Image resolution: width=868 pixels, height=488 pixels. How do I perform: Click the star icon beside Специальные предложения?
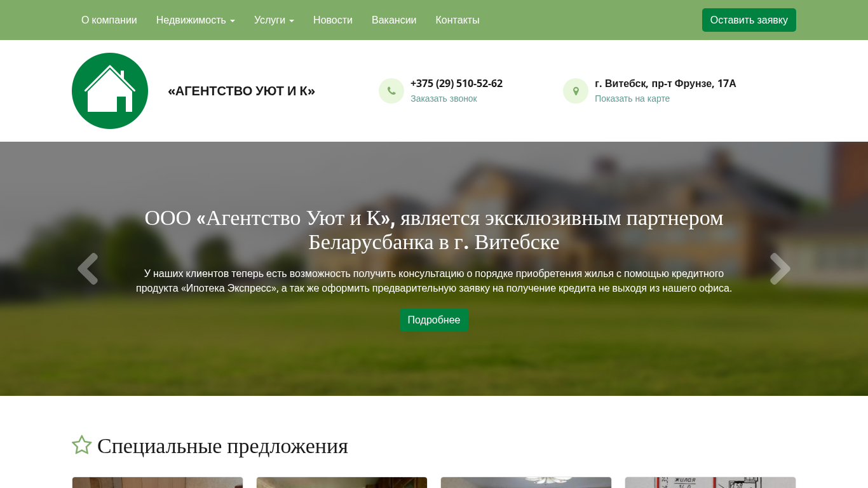[82, 445]
